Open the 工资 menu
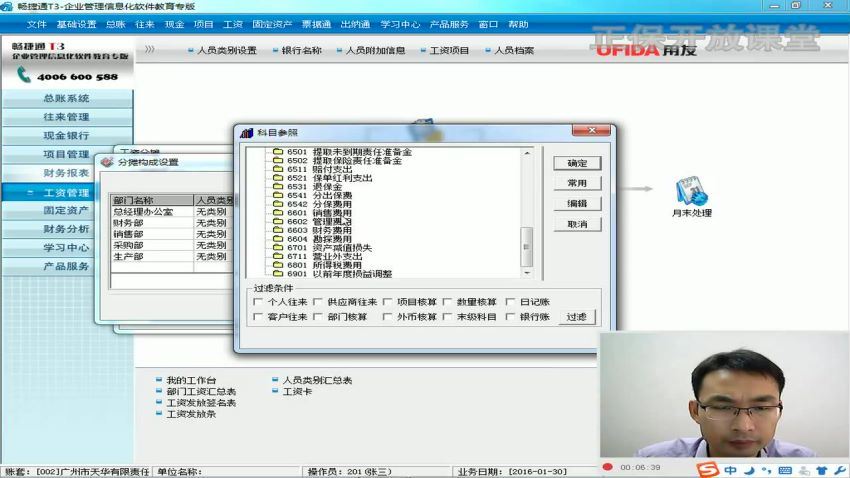 [233, 24]
